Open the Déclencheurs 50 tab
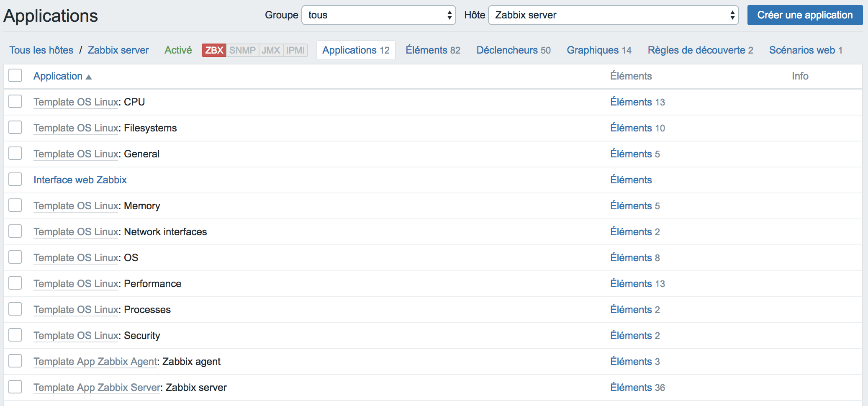The image size is (868, 406). [x=514, y=50]
